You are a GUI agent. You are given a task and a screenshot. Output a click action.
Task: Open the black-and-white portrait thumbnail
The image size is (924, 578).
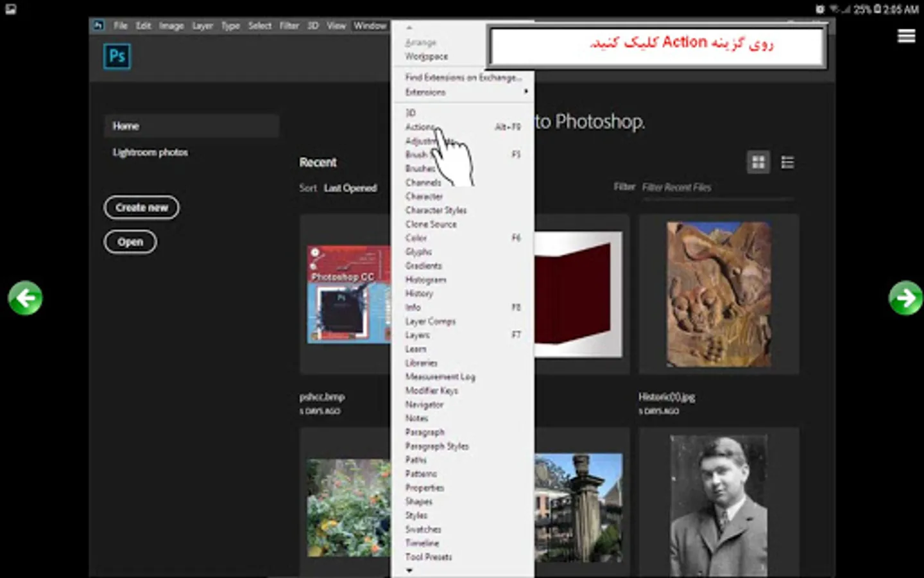pos(719,505)
